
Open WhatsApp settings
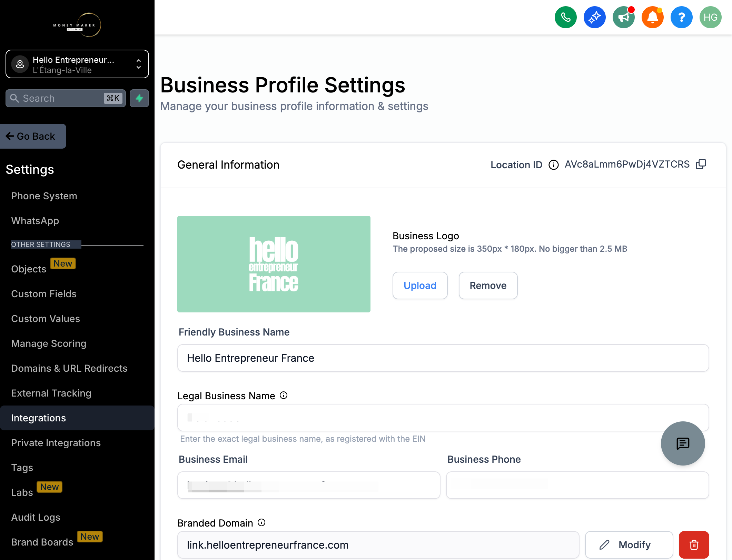(35, 221)
